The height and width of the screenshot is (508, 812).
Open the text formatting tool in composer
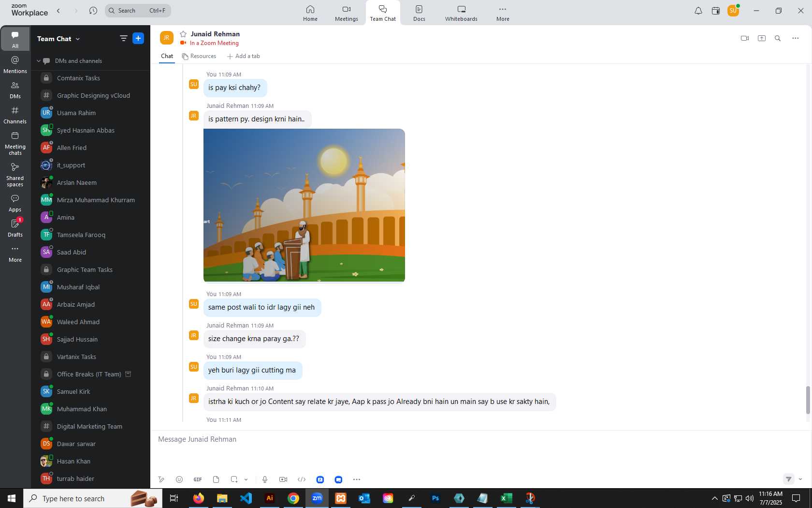[x=161, y=479]
